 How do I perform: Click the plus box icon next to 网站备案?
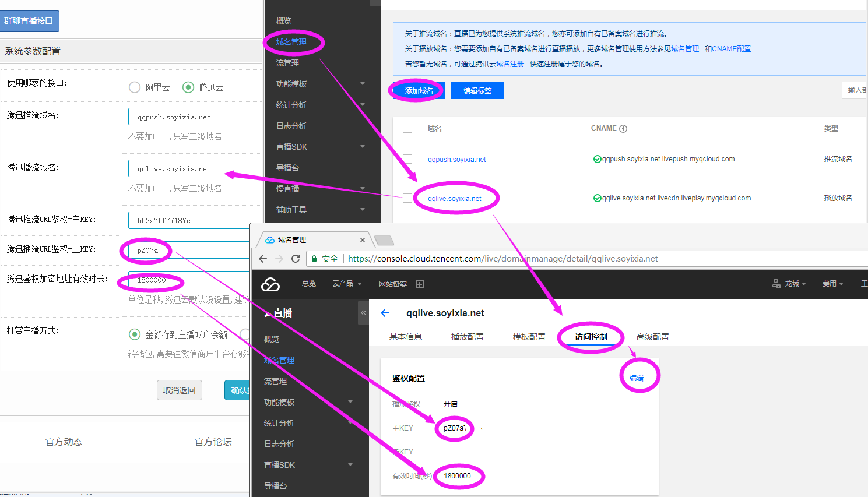click(x=420, y=284)
